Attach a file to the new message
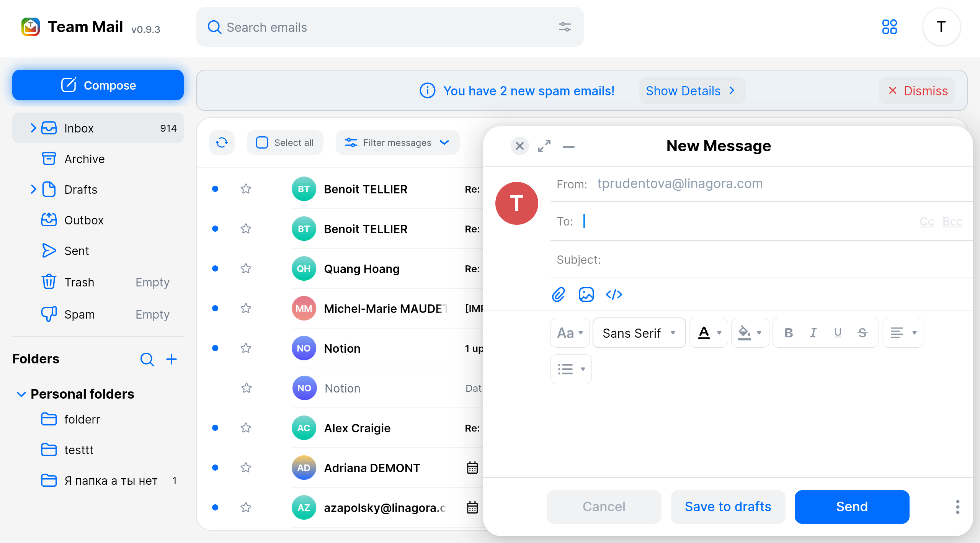 (x=559, y=294)
